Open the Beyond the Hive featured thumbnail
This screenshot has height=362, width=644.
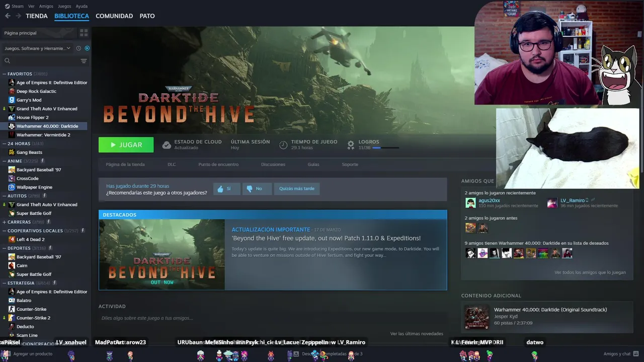coord(162,254)
